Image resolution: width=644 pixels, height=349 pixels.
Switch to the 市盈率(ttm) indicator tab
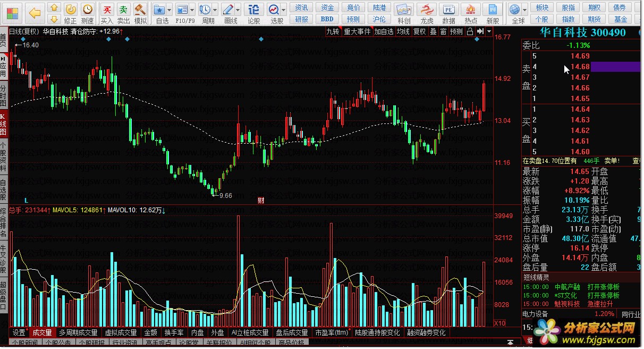click(333, 333)
